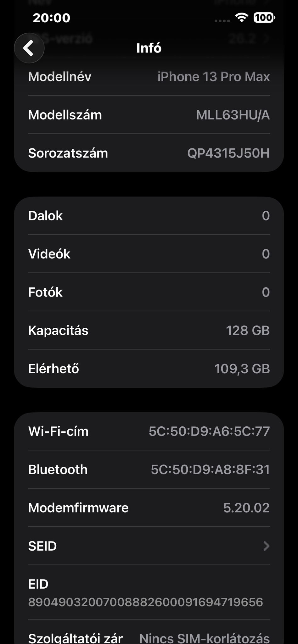
Task: Tap the battery level indicator
Action: point(264,18)
